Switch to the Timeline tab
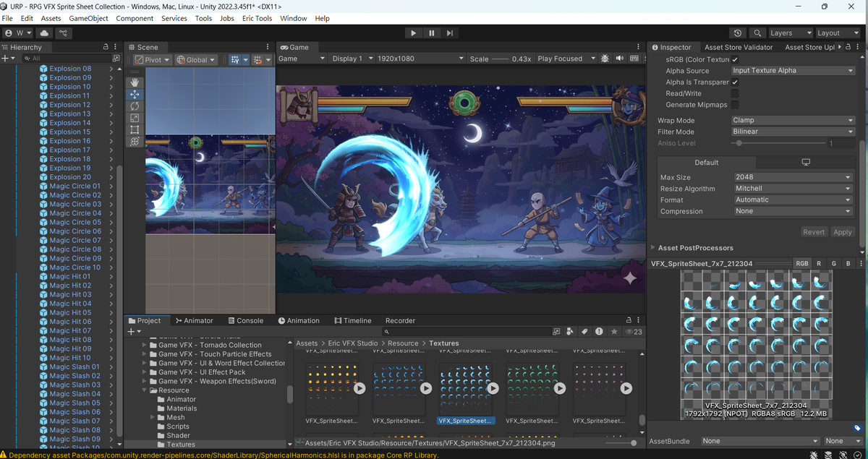868x459 pixels. [x=352, y=320]
